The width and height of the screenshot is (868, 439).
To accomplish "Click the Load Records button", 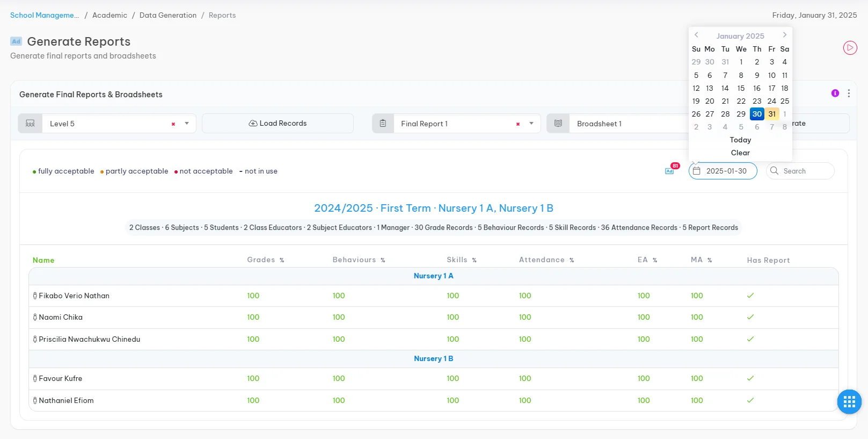I will point(278,123).
